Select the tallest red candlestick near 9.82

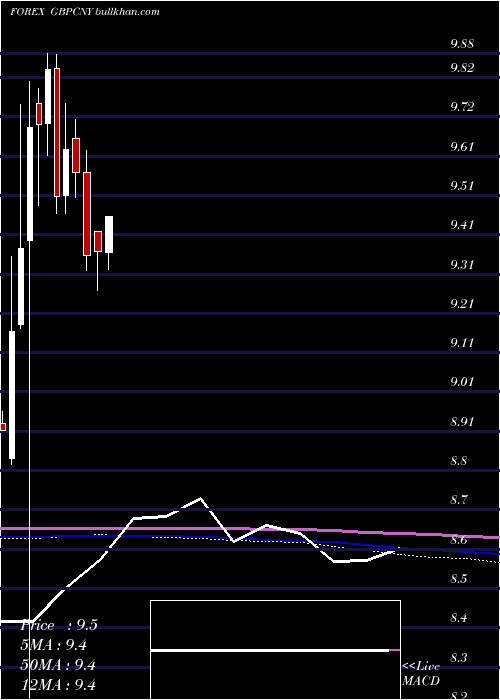click(x=57, y=132)
